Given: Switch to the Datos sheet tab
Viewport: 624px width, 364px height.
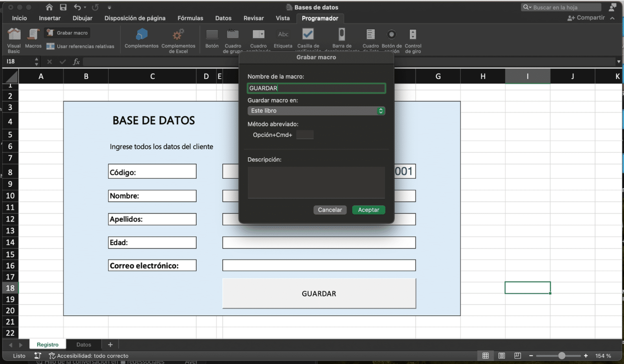Looking at the screenshot, I should (x=84, y=344).
